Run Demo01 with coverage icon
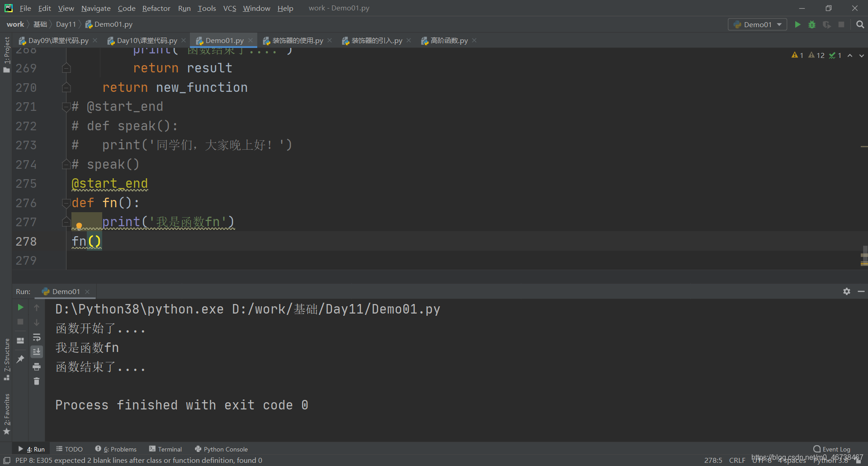The height and width of the screenshot is (466, 868). 827,24
